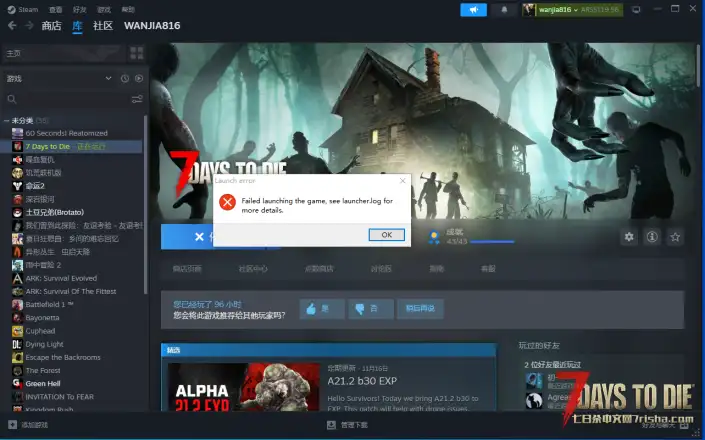The width and height of the screenshot is (705, 440).
Task: Open the Steam menu
Action: tap(23, 9)
